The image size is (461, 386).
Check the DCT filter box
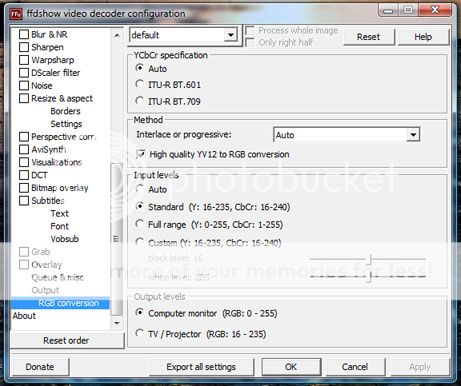(x=24, y=175)
